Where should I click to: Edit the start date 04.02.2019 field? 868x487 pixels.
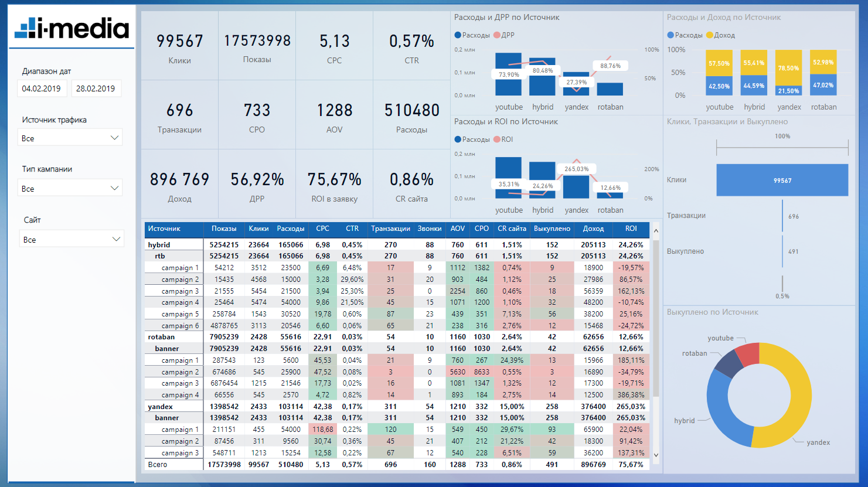coord(42,88)
